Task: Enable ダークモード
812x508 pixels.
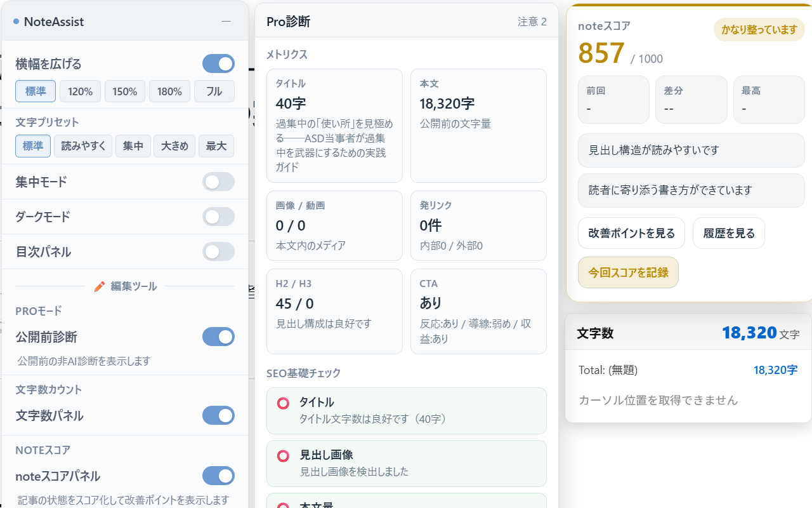Action: (218, 217)
